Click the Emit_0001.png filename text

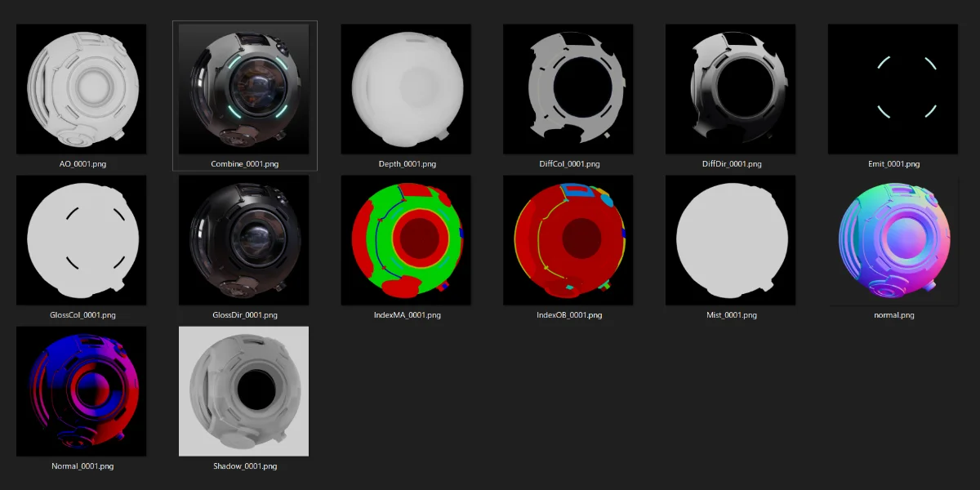[893, 164]
